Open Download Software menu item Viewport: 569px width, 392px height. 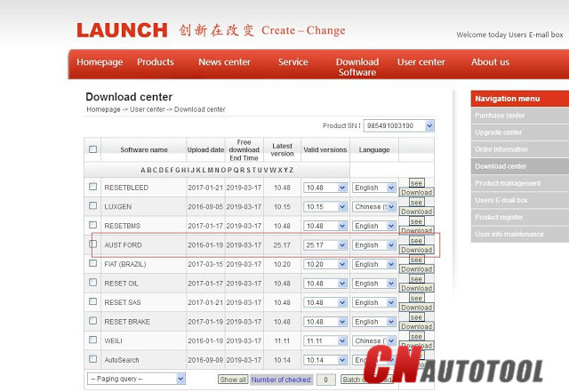[x=357, y=68]
